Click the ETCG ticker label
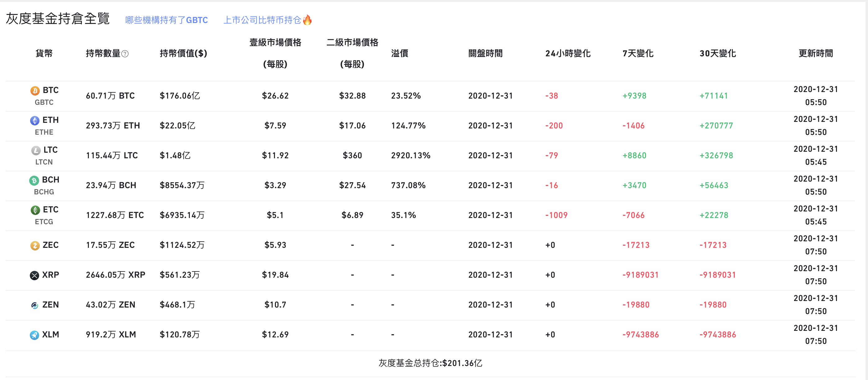The height and width of the screenshot is (380, 868). click(x=44, y=222)
